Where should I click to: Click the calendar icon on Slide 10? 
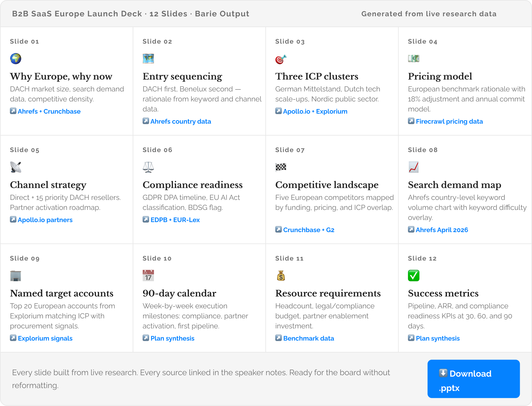pyautogui.click(x=148, y=276)
